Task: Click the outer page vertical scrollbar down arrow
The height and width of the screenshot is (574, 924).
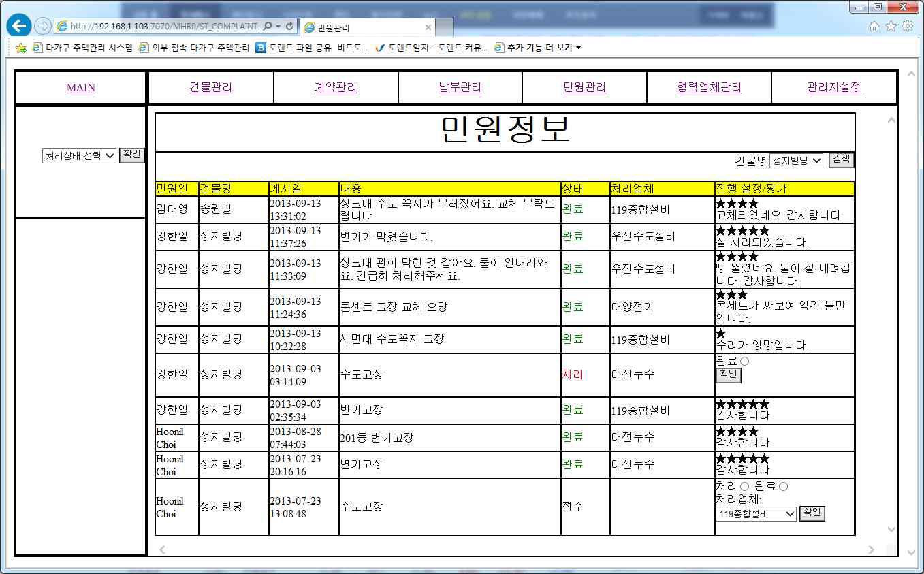Action: point(911,552)
